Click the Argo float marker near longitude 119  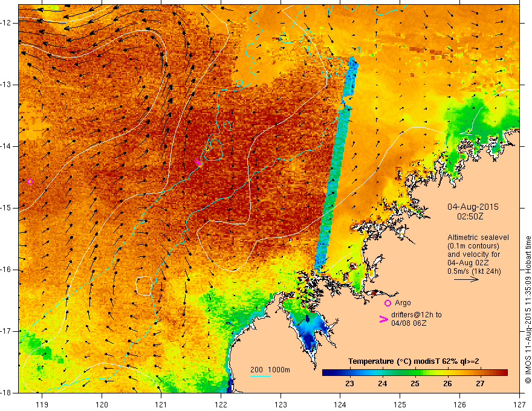pyautogui.click(x=30, y=181)
